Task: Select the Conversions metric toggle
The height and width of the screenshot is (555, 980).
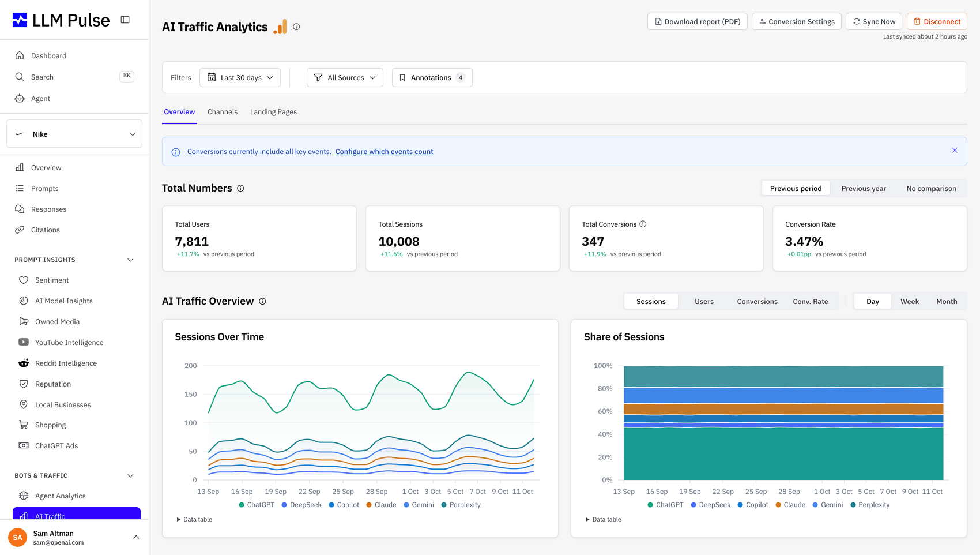Action: 757,301
